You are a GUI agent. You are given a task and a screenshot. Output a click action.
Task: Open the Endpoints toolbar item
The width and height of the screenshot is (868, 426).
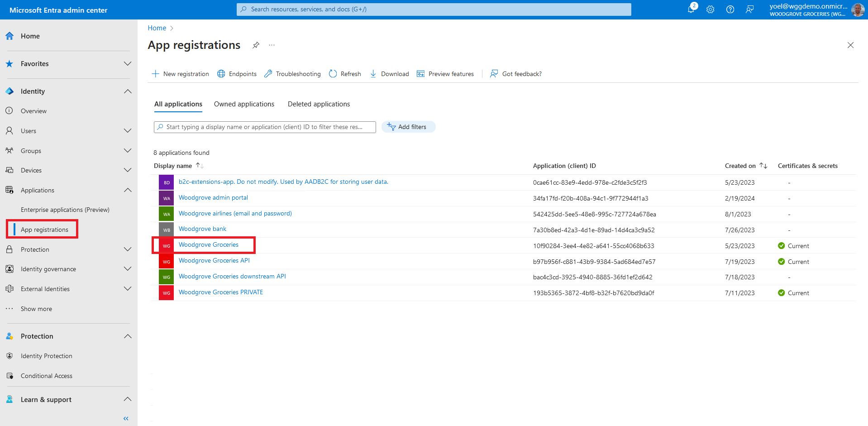(x=237, y=74)
